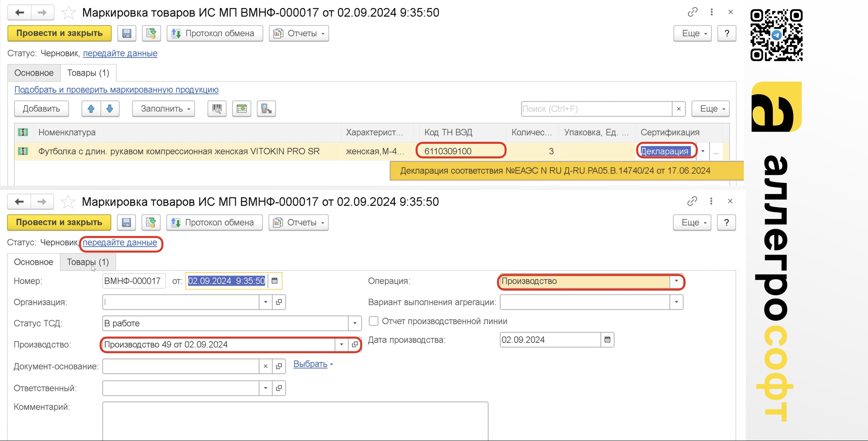
Task: Open Заполнить dropdown menu
Action: pyautogui.click(x=163, y=109)
